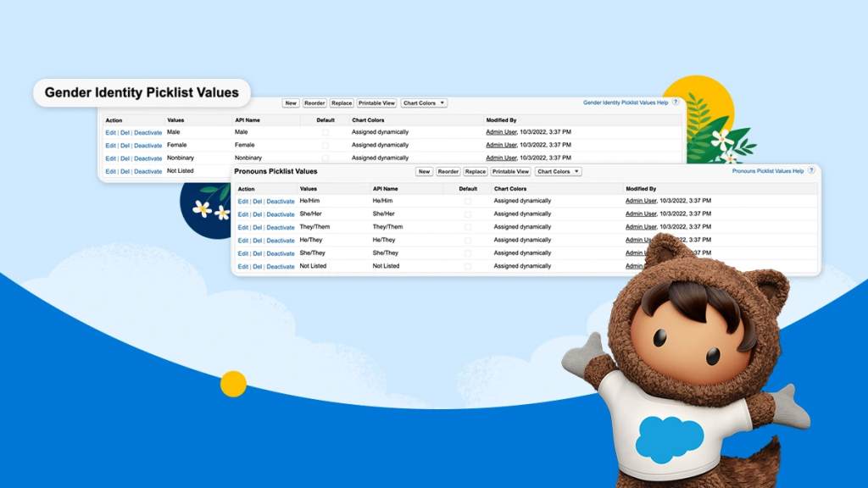
Task: Edit the Female gender identity value
Action: [x=111, y=146]
